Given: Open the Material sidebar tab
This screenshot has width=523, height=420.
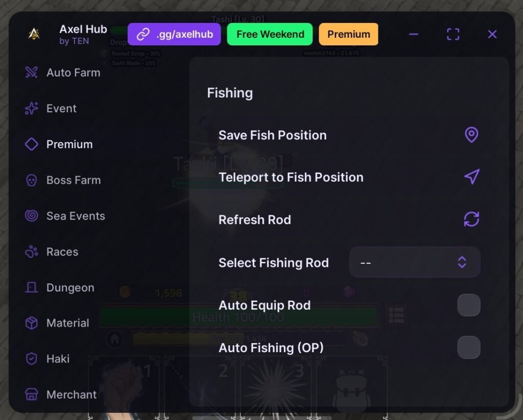Looking at the screenshot, I should point(67,323).
